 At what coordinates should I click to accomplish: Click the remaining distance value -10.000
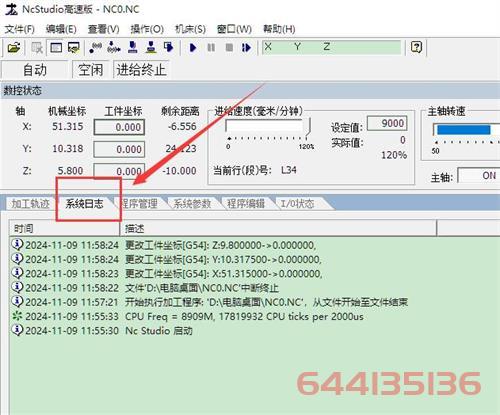click(x=179, y=171)
